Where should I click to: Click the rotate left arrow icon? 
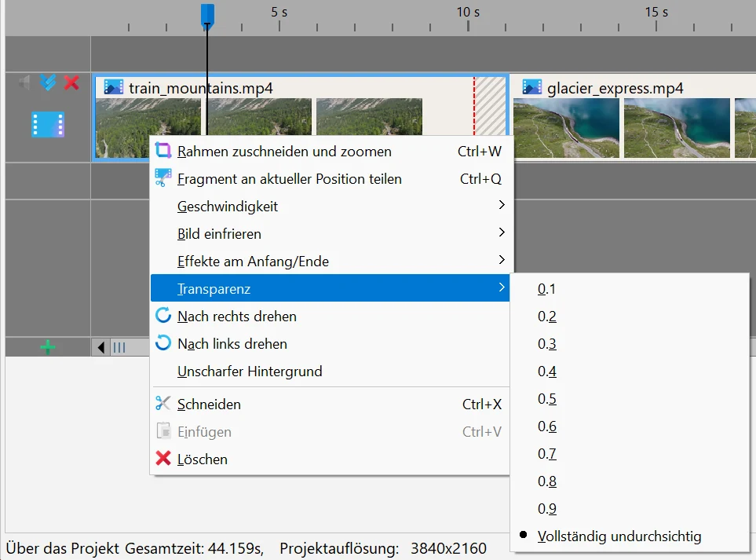tap(163, 343)
